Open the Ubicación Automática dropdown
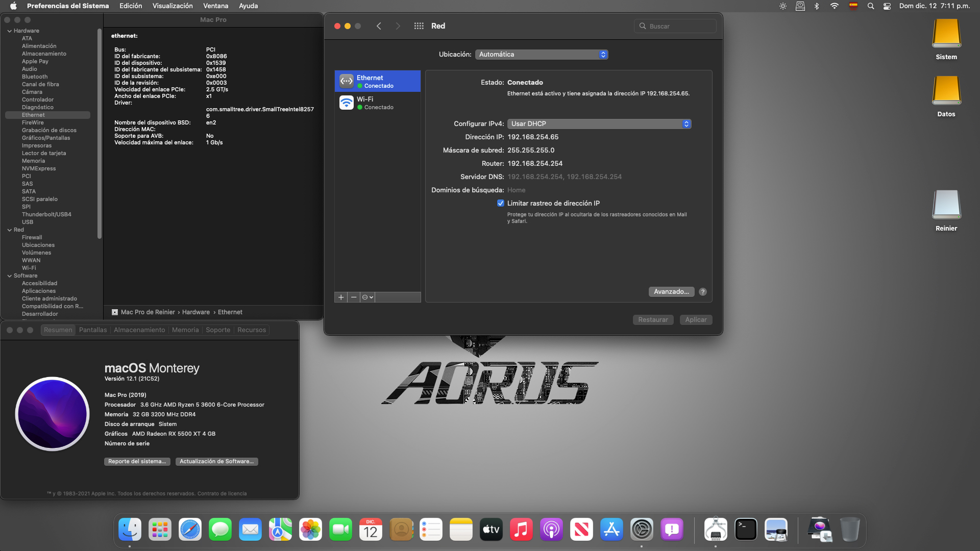This screenshot has width=980, height=551. pyautogui.click(x=541, y=55)
